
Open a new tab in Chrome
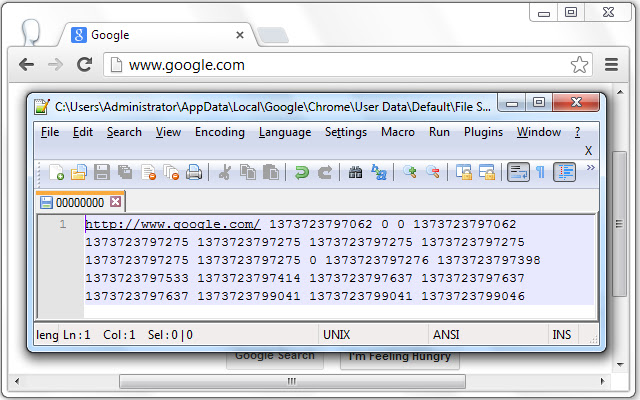273,35
